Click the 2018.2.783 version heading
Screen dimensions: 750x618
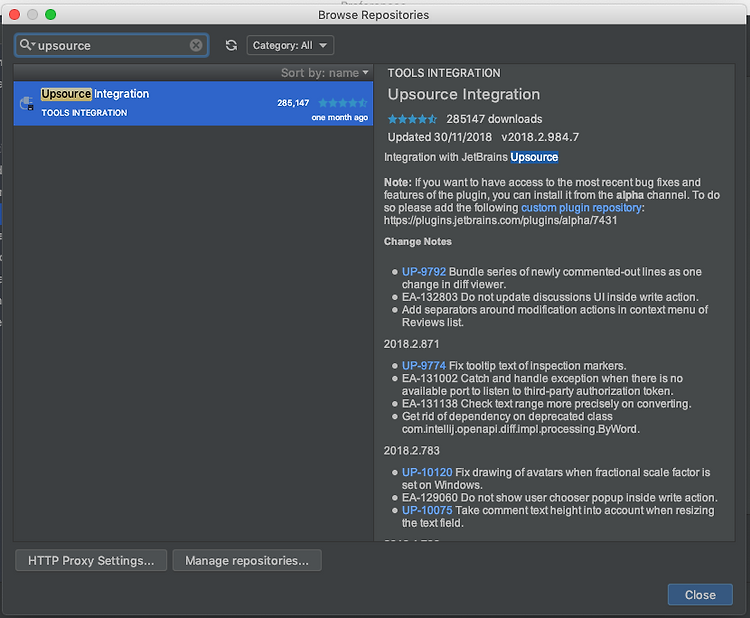(x=411, y=451)
